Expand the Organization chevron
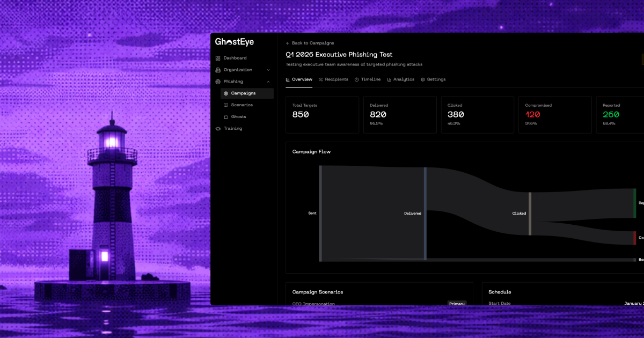 [x=268, y=70]
